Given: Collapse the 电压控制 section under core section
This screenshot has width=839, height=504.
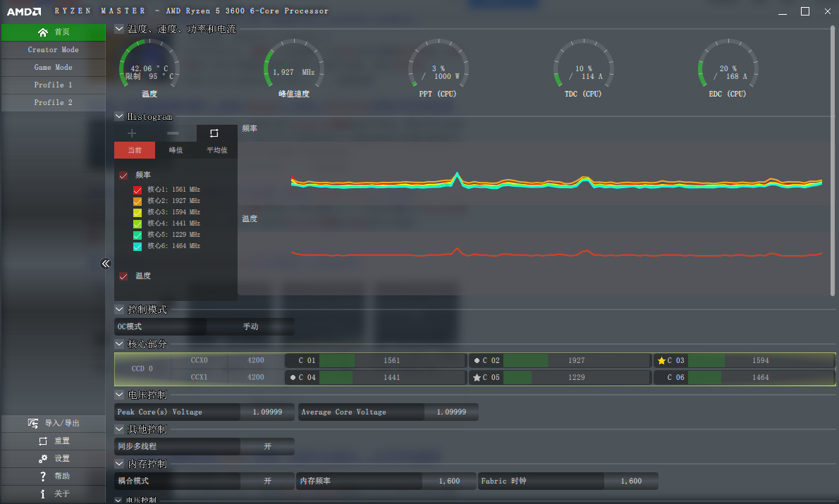Looking at the screenshot, I should click(119, 394).
